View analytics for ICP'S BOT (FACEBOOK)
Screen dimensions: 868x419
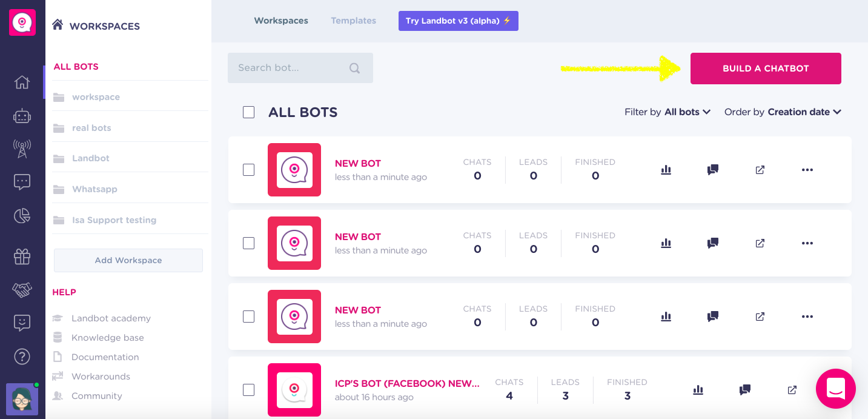[698, 390]
